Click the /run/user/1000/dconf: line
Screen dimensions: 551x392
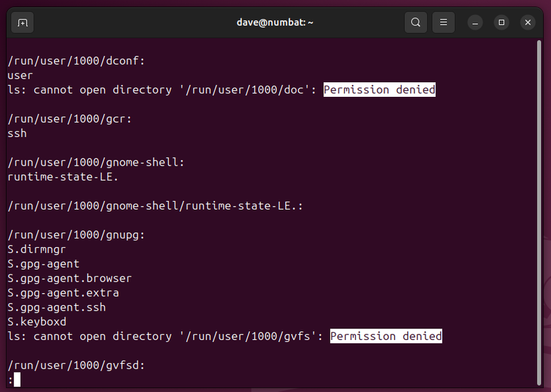tap(76, 61)
